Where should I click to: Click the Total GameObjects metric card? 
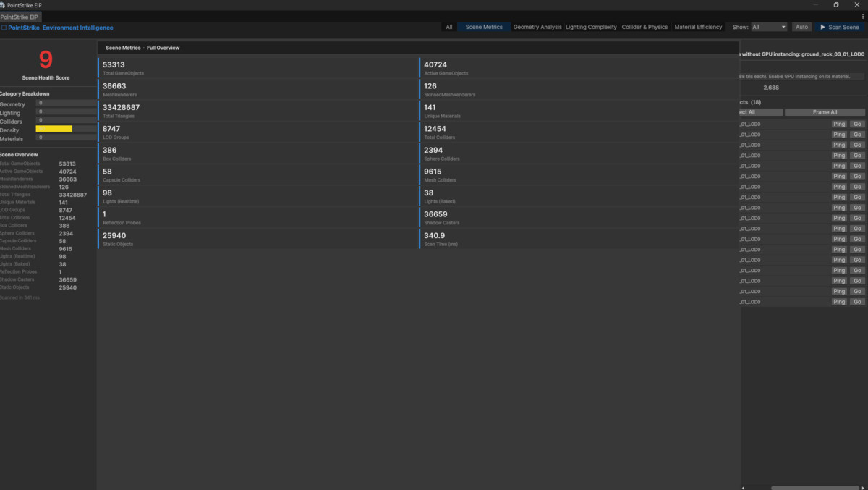[258, 68]
